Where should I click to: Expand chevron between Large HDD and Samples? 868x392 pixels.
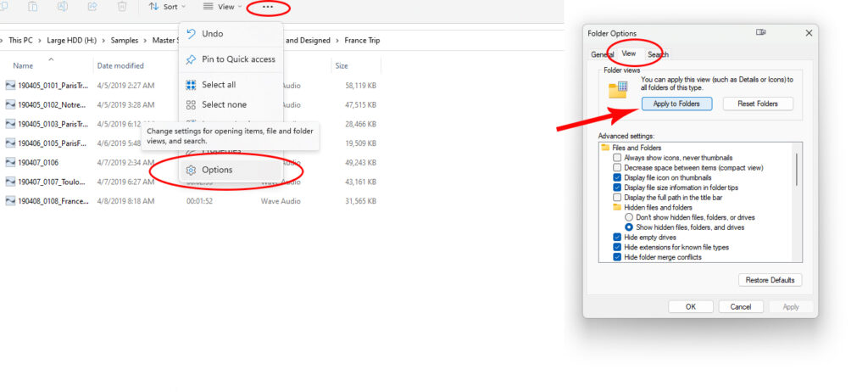pyautogui.click(x=104, y=41)
